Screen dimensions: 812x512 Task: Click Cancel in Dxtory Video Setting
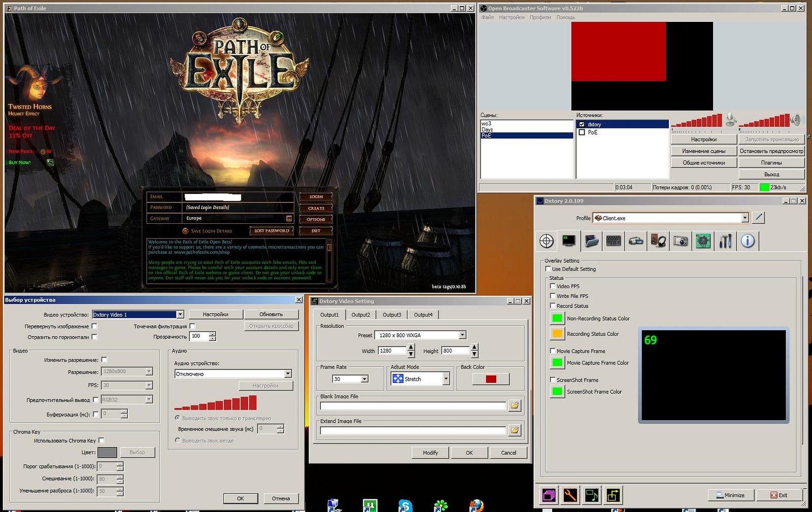pos(509,453)
